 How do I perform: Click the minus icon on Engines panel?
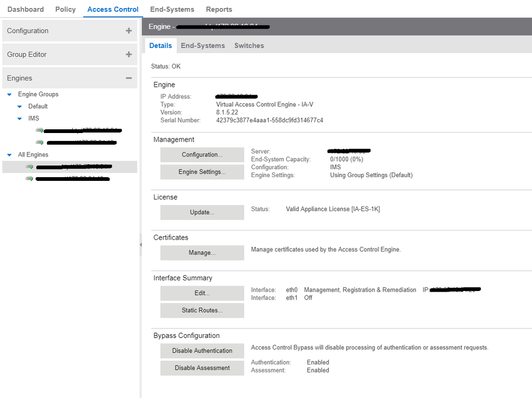[x=128, y=78]
